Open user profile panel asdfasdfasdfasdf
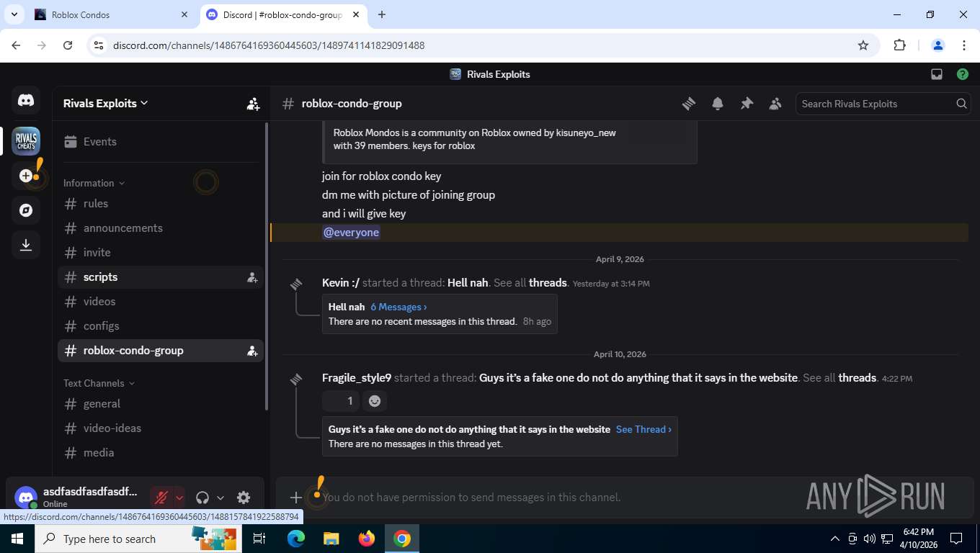Screen dimensions: 980x553 (x=77, y=498)
